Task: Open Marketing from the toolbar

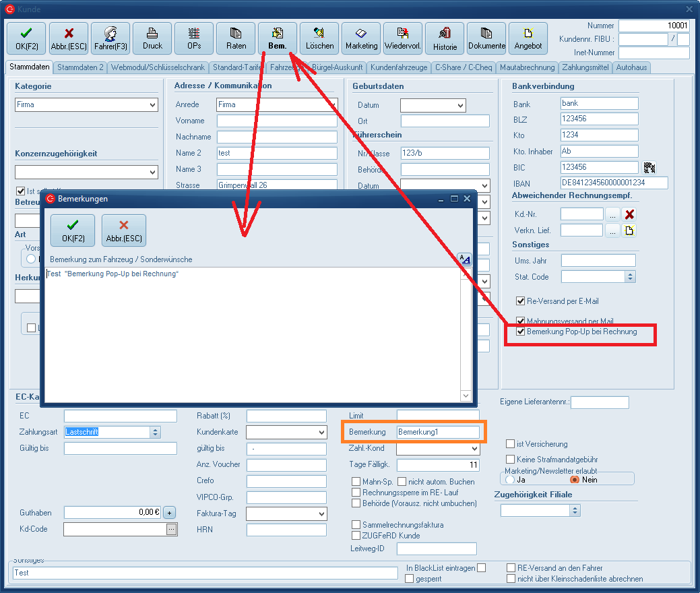Action: click(361, 38)
